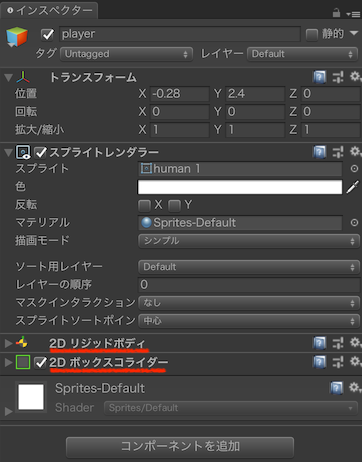Pick color with the eyedropper tool
The height and width of the screenshot is (462, 362).
point(353,187)
